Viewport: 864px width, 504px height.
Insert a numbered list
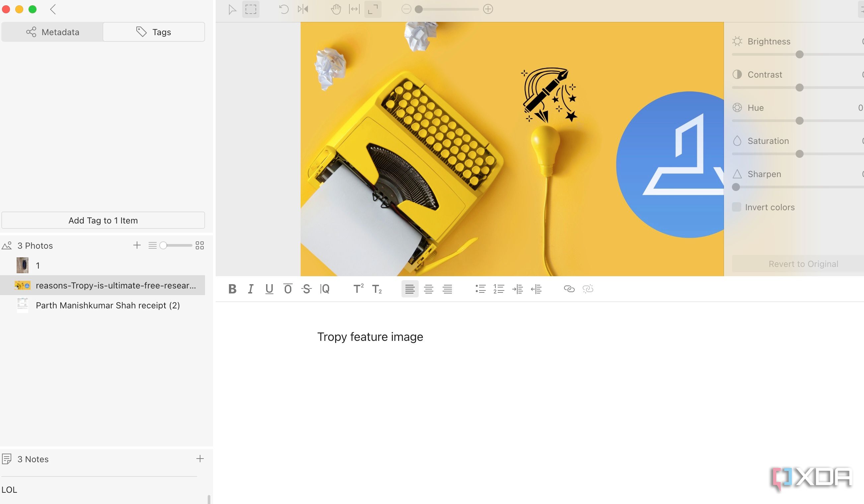pos(499,289)
